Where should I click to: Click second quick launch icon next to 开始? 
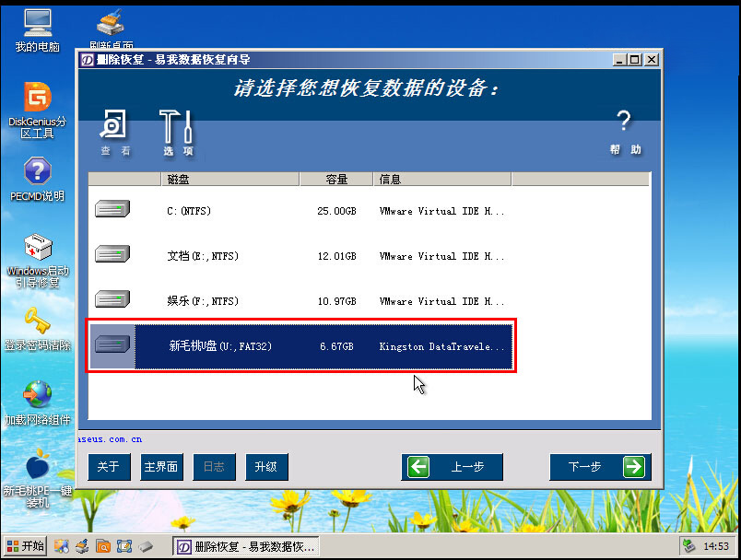tap(82, 546)
